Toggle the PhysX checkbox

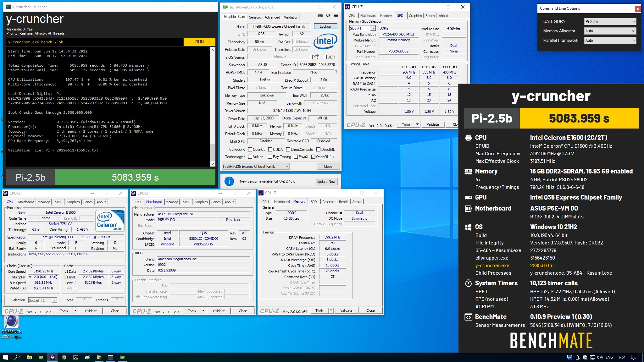(296, 157)
